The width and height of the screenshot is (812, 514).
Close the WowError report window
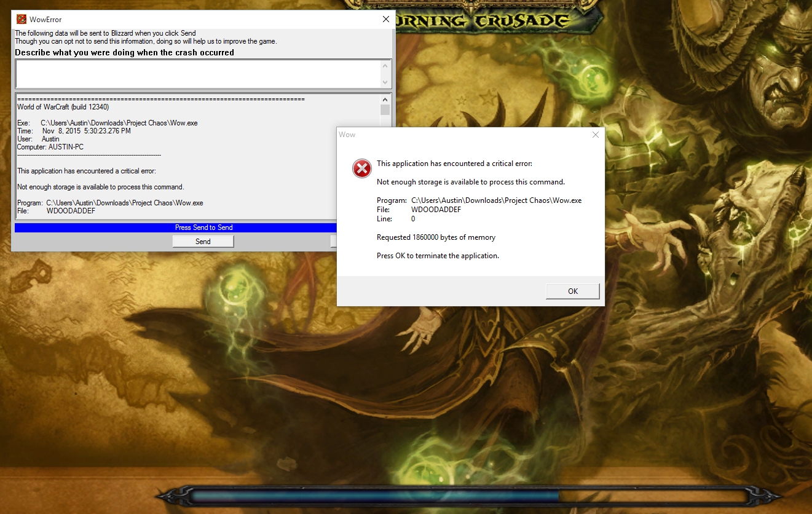pyautogui.click(x=386, y=19)
